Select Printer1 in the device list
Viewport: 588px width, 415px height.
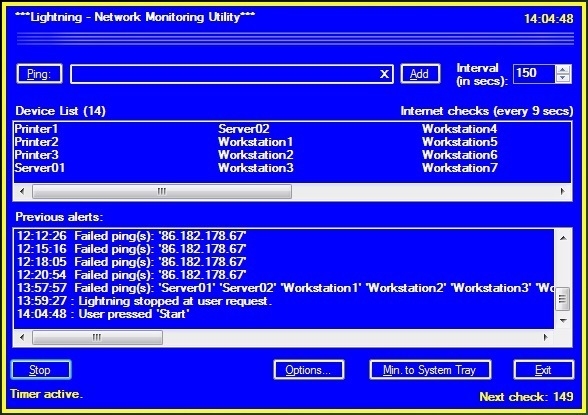tap(36, 129)
